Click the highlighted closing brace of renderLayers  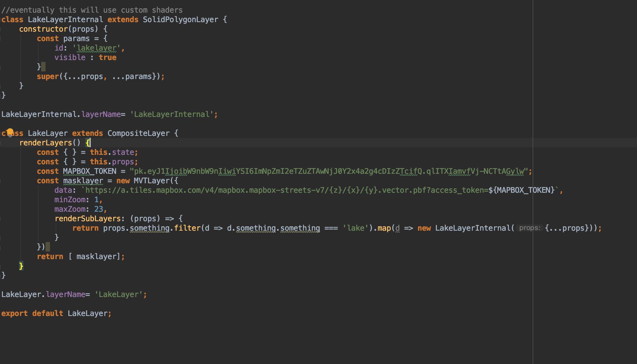(x=21, y=266)
